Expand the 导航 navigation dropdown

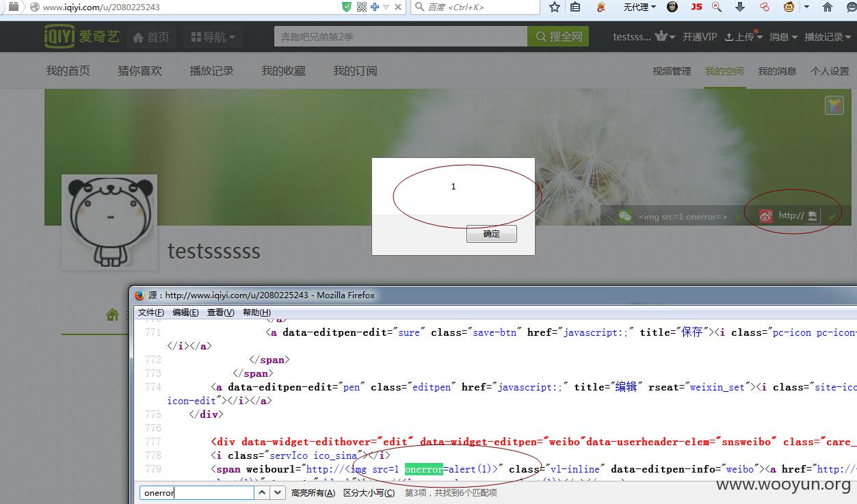point(213,37)
